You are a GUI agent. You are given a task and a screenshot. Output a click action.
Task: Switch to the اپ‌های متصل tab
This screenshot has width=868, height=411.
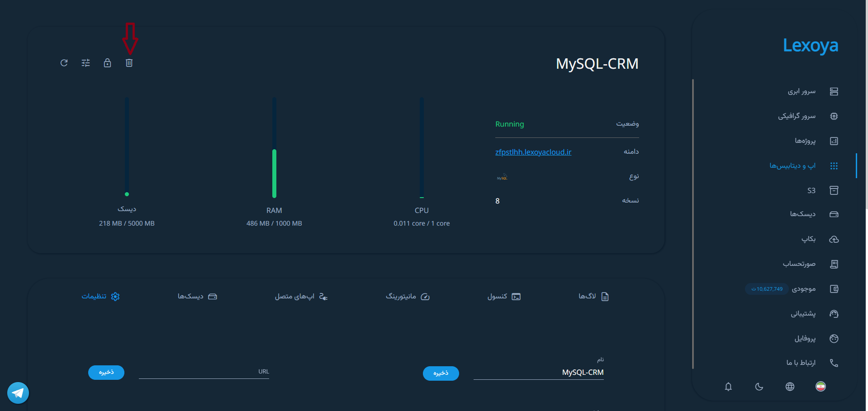pyautogui.click(x=301, y=296)
